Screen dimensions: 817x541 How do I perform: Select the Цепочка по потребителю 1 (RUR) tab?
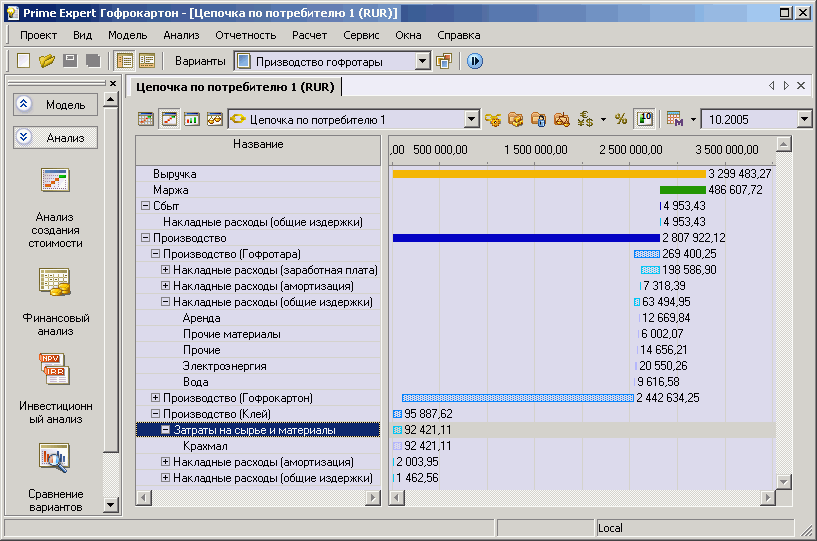tap(235, 87)
